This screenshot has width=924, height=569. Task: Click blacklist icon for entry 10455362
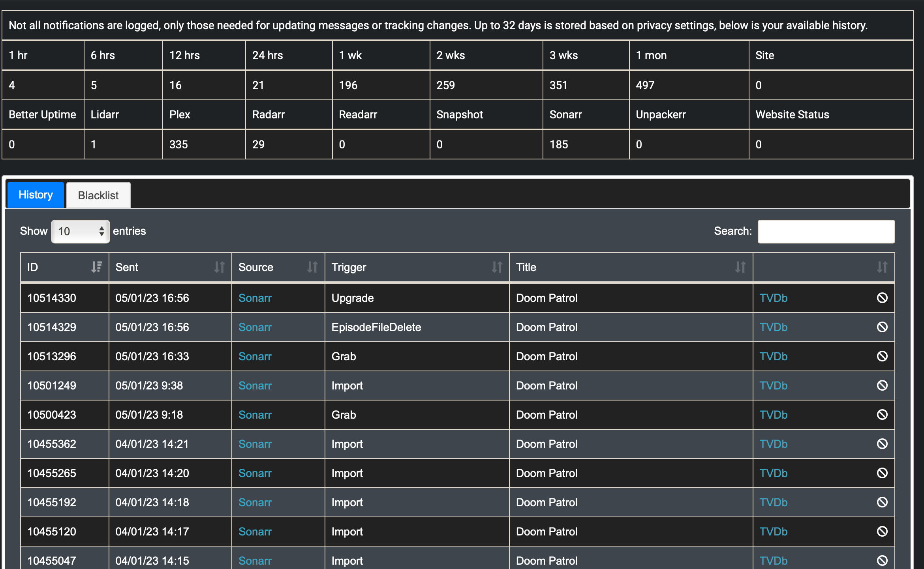click(x=882, y=444)
